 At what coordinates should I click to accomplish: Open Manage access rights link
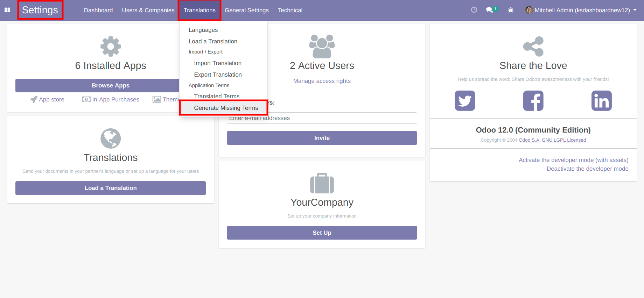[322, 81]
